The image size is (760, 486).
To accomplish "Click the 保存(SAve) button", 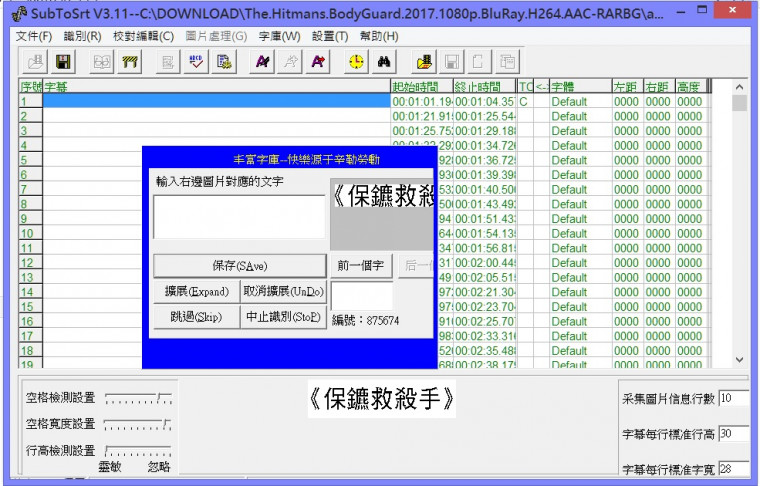I will coord(239,266).
